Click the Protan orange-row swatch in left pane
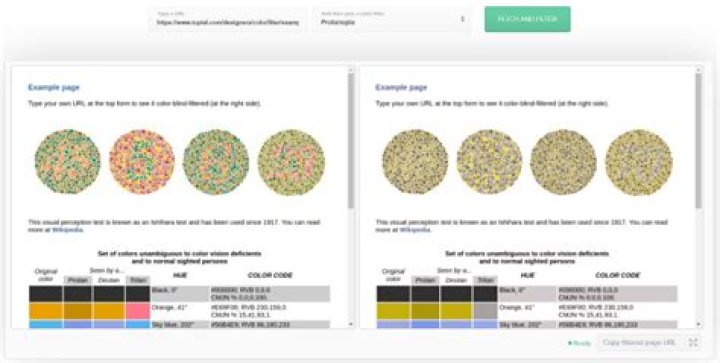 point(78,311)
